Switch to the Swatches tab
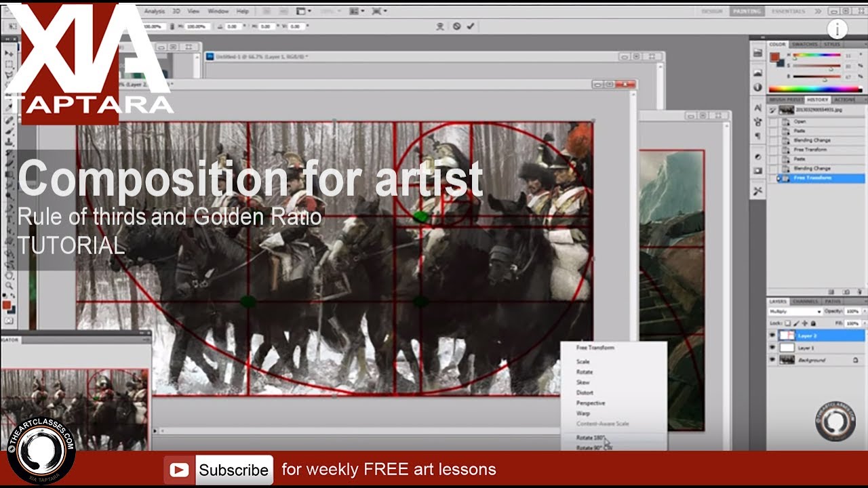This screenshot has height=488, width=868. [805, 44]
